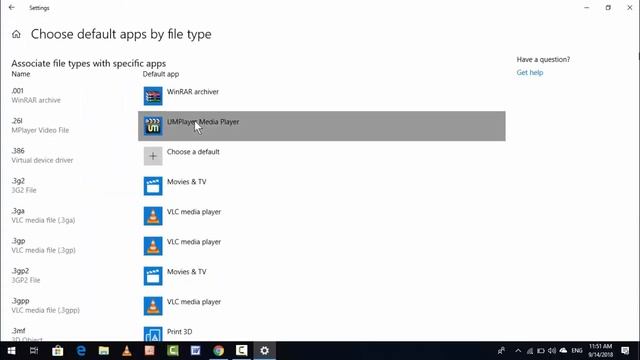Click the ENG language indicator
640x360 pixels.
click(x=577, y=351)
